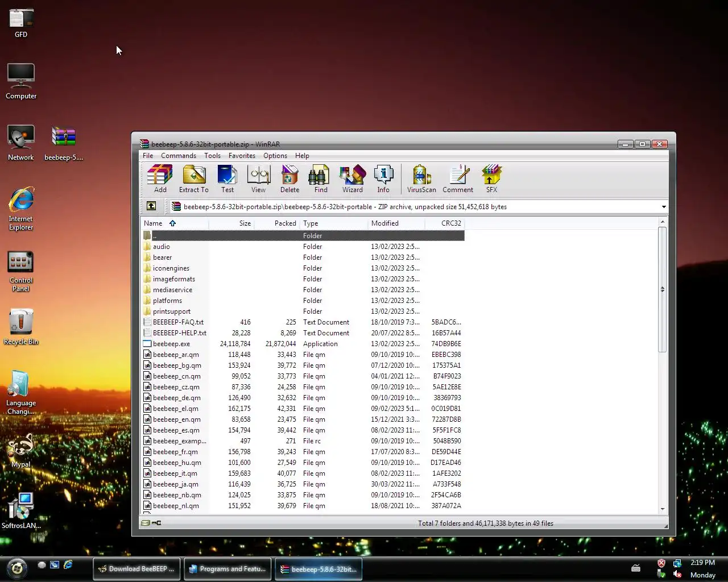Sort file list by Packed column
The width and height of the screenshot is (728, 582).
(x=277, y=223)
